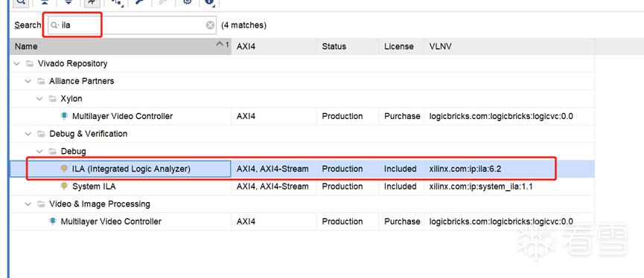Collapse the Xylon folder
644x278 pixels.
point(40,99)
